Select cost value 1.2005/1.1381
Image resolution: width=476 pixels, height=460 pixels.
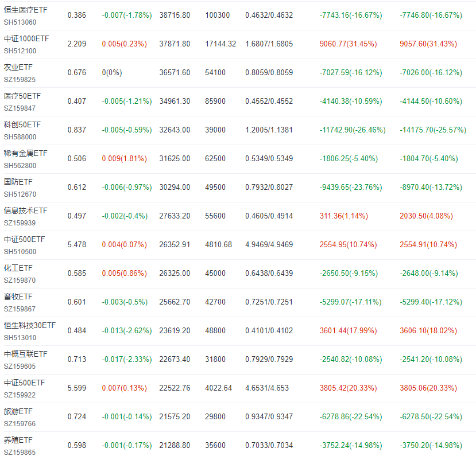coord(269,130)
